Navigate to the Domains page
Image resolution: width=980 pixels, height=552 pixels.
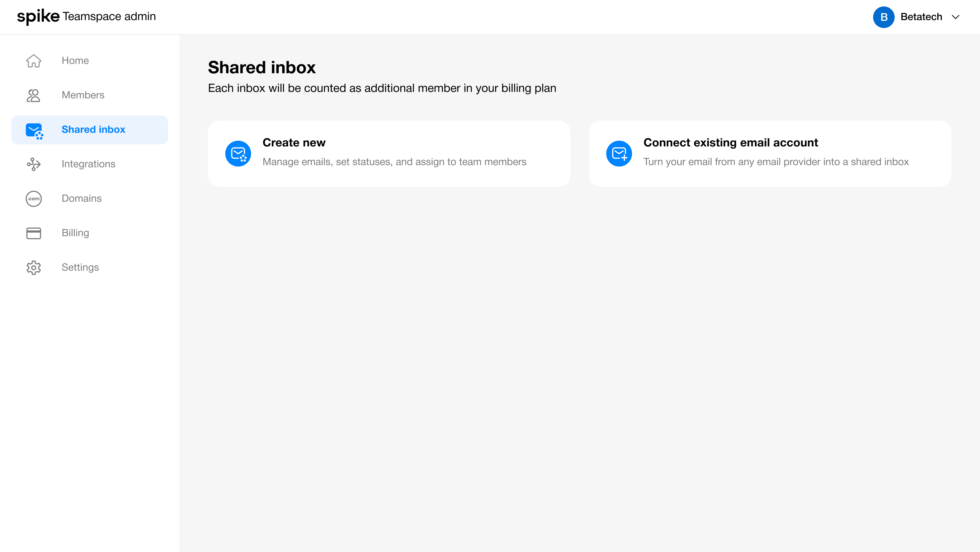click(x=81, y=199)
